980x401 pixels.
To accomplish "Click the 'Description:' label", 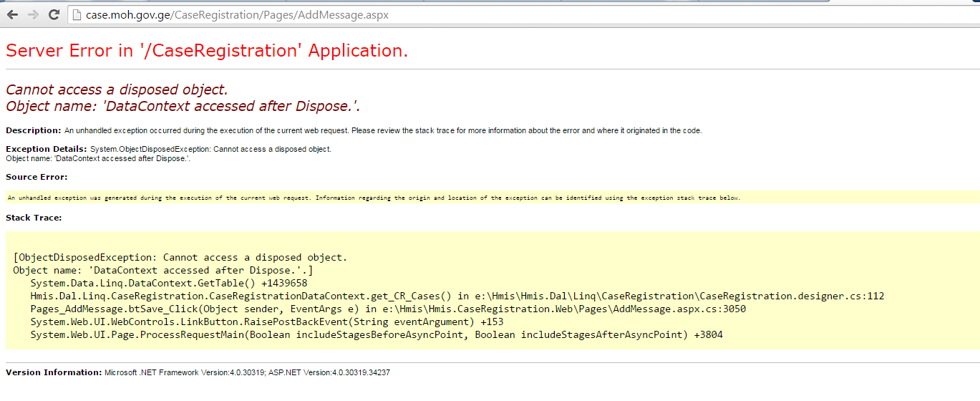I will [34, 130].
